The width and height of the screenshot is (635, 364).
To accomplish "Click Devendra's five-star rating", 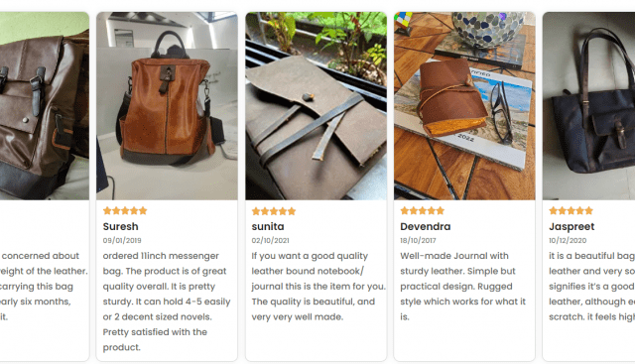I will (423, 210).
